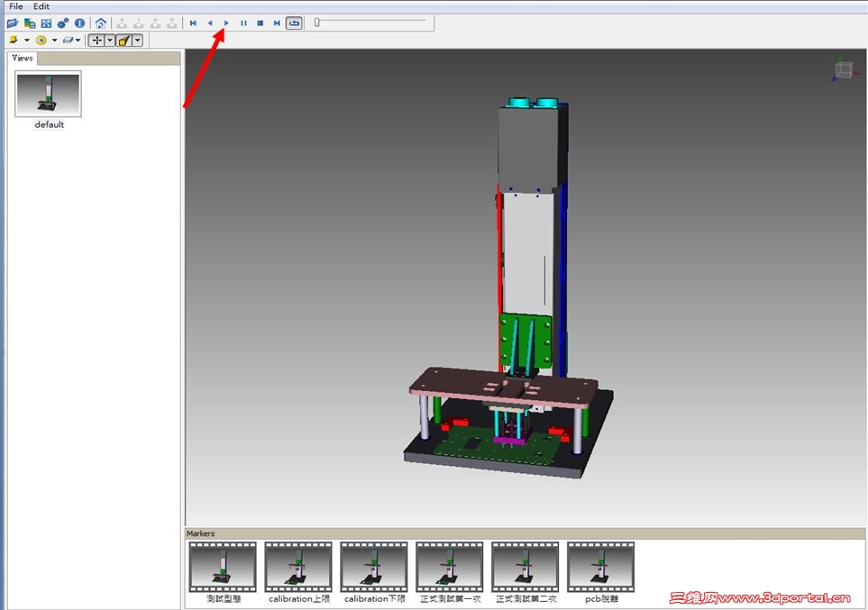Viewport: 868px width, 610px height.
Task: Open the File menu
Action: (x=15, y=6)
